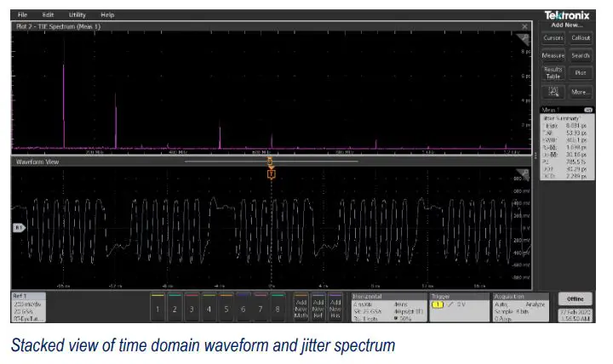Image resolution: width=613 pixels, height=364 pixels.
Task: Select the Meas 1 badge header
Action: pyautogui.click(x=567, y=110)
